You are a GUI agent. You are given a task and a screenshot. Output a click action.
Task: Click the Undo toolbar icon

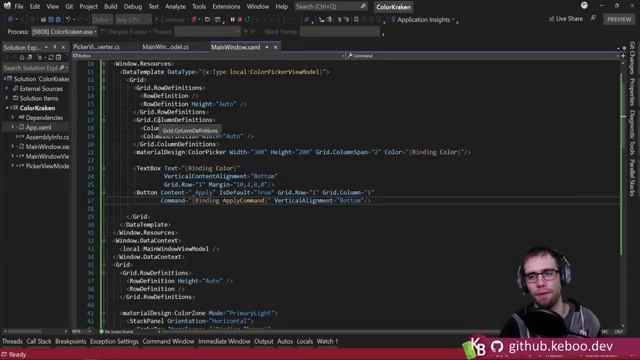click(x=68, y=19)
